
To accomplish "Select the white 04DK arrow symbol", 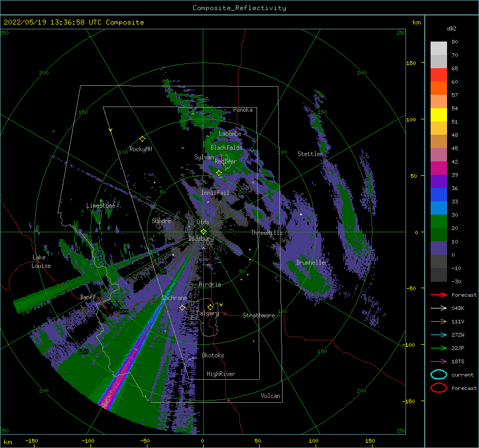I will click(x=439, y=308).
